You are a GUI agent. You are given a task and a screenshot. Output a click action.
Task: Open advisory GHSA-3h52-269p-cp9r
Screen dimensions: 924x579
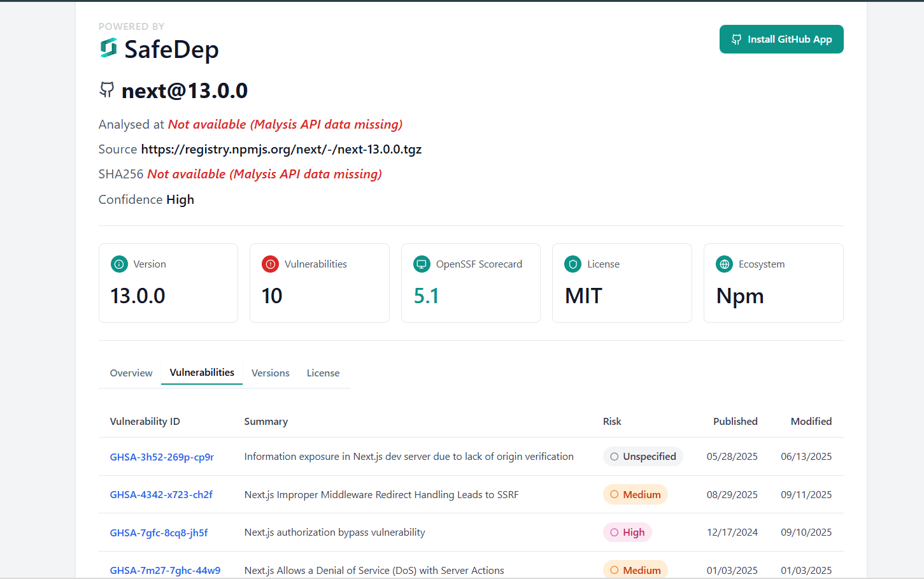(162, 457)
